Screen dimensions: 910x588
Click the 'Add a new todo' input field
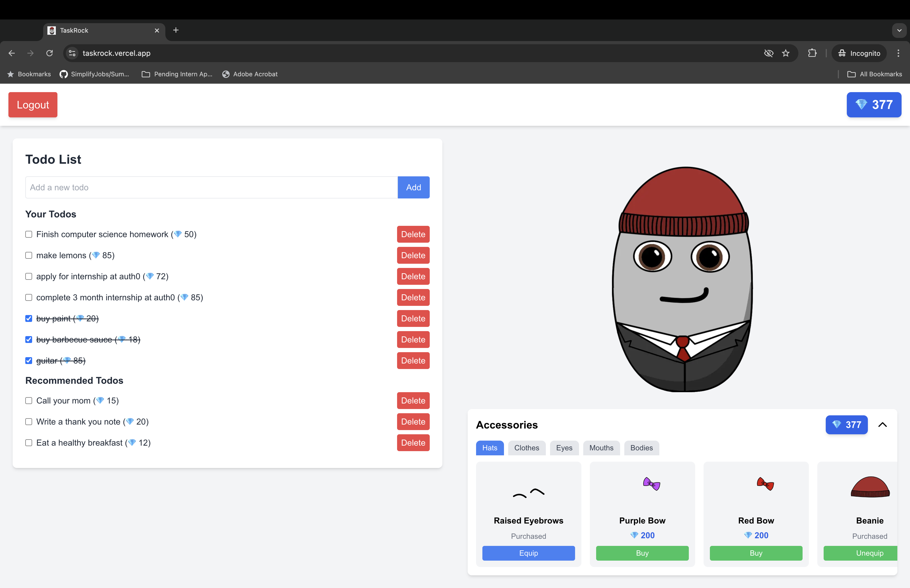pos(211,187)
